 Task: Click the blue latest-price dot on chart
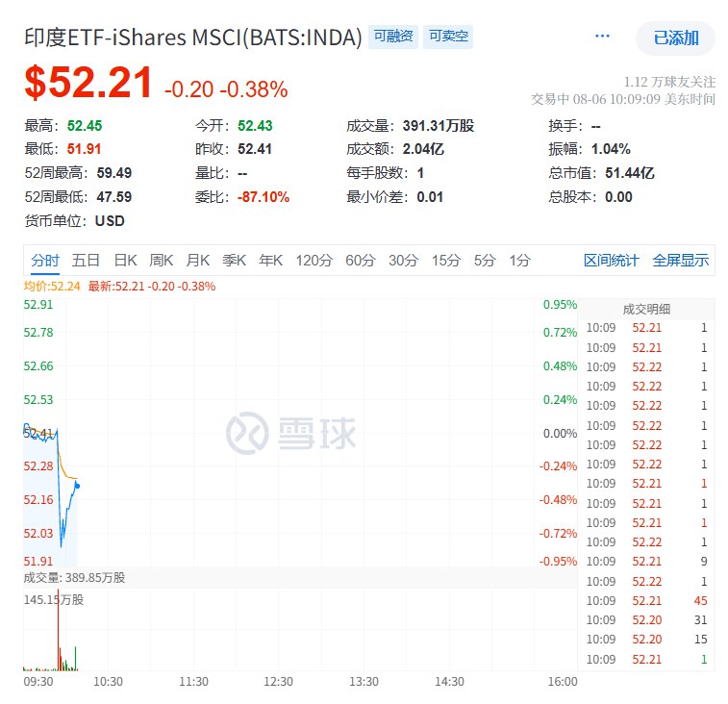[x=77, y=487]
